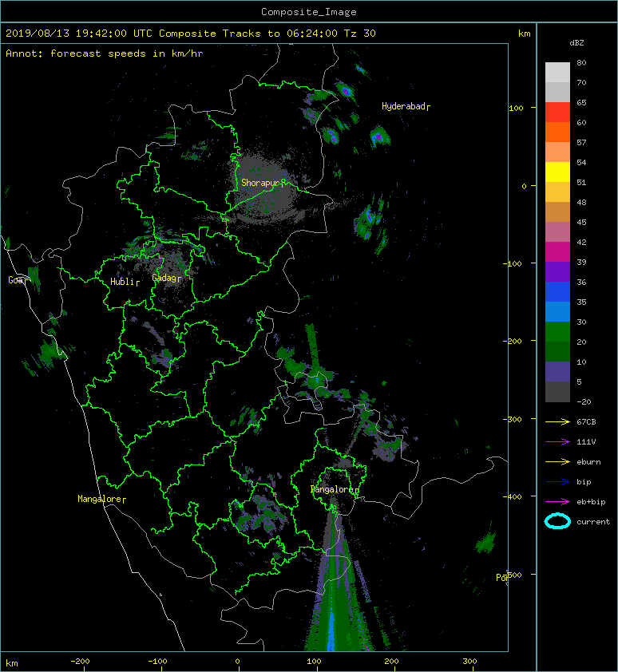Select the mauve 45 dBZ swatch
Screen dimensions: 618x672
pyautogui.click(x=557, y=232)
